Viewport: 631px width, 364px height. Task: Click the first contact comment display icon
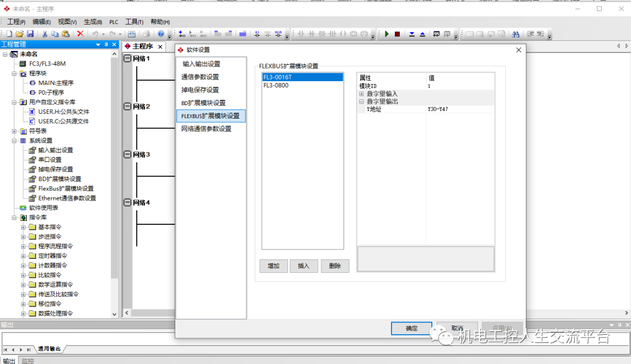click(x=257, y=34)
